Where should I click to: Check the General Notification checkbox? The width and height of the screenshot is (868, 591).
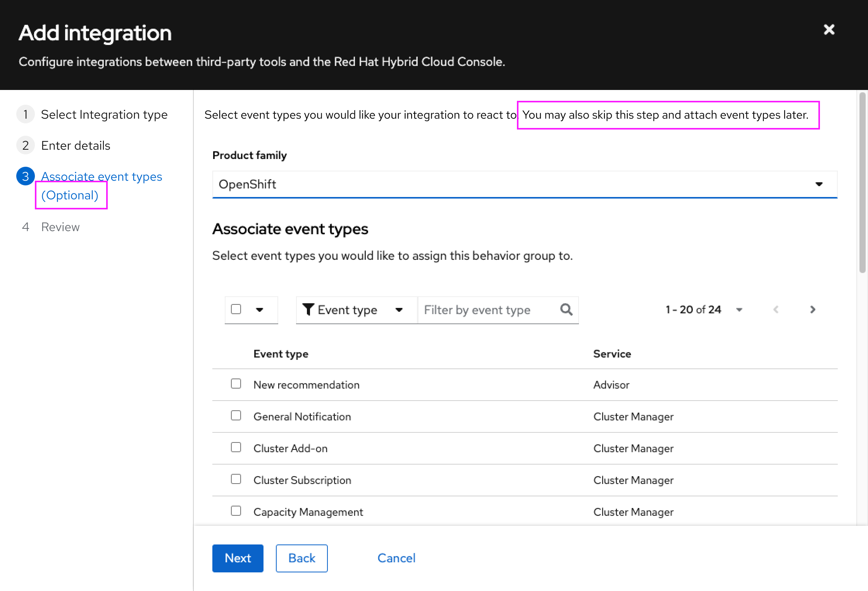236,416
